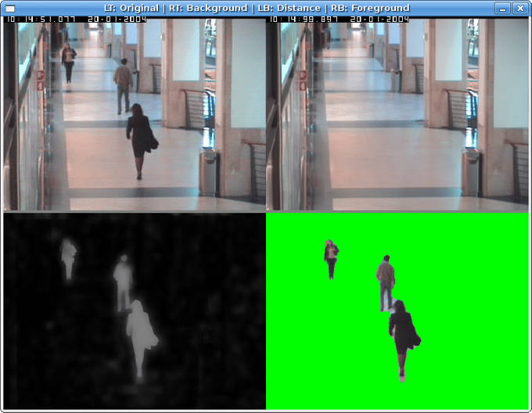Open the window menu icon in title bar
Screen dimensions: 532x413
(x=10, y=8)
